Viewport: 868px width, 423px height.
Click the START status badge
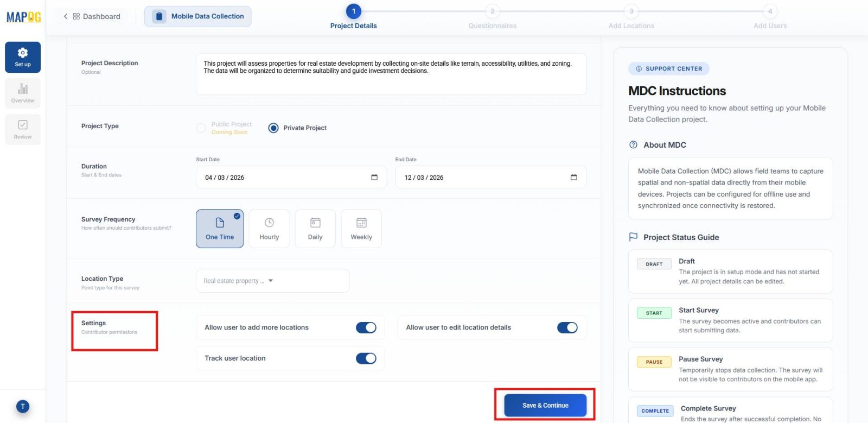(x=654, y=313)
